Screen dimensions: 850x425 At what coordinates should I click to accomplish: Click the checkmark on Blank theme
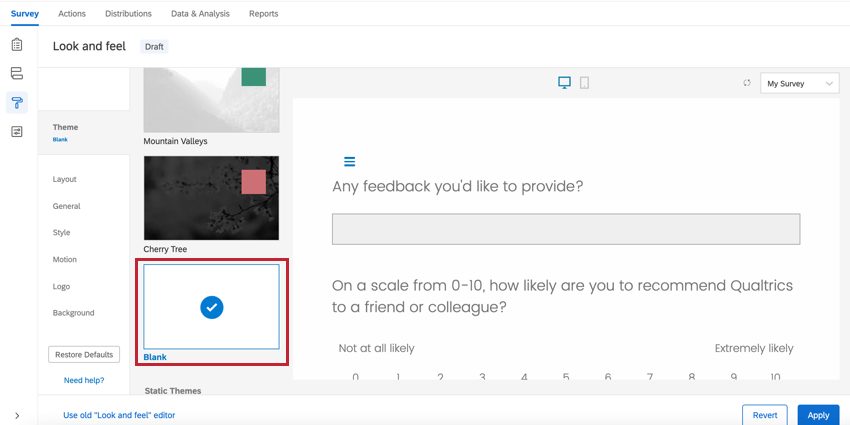[211, 307]
